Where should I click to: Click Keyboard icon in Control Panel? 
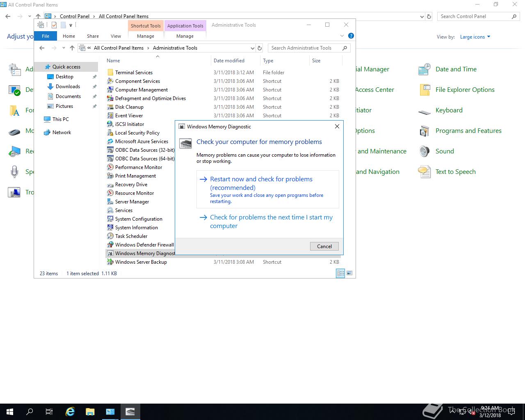tap(424, 111)
